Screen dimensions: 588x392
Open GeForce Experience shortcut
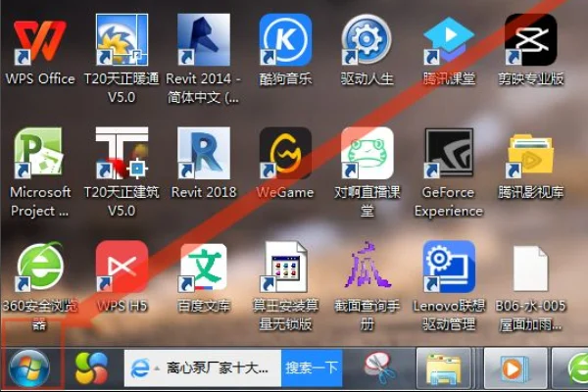(449, 153)
